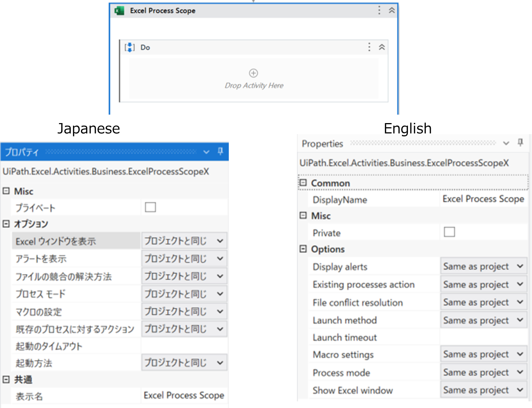The width and height of the screenshot is (532, 408).
Task: Select the アラートを表示 property label
Action: click(41, 259)
